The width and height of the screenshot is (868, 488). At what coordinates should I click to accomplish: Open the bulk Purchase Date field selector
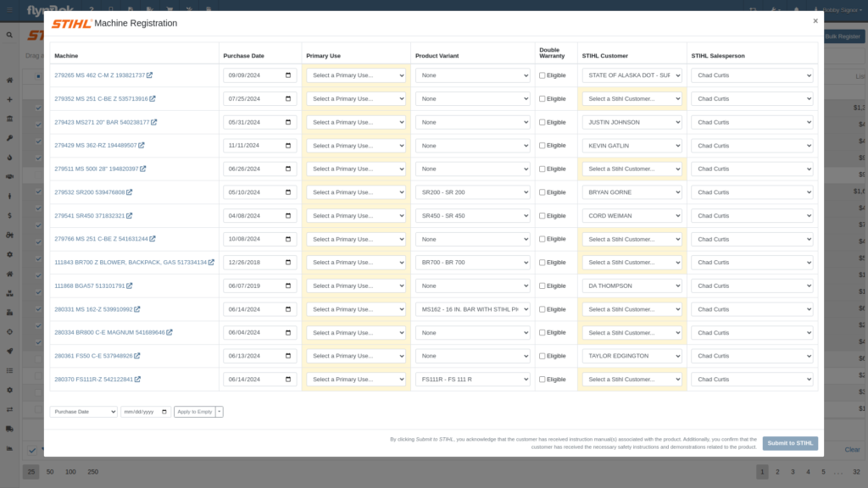(84, 412)
